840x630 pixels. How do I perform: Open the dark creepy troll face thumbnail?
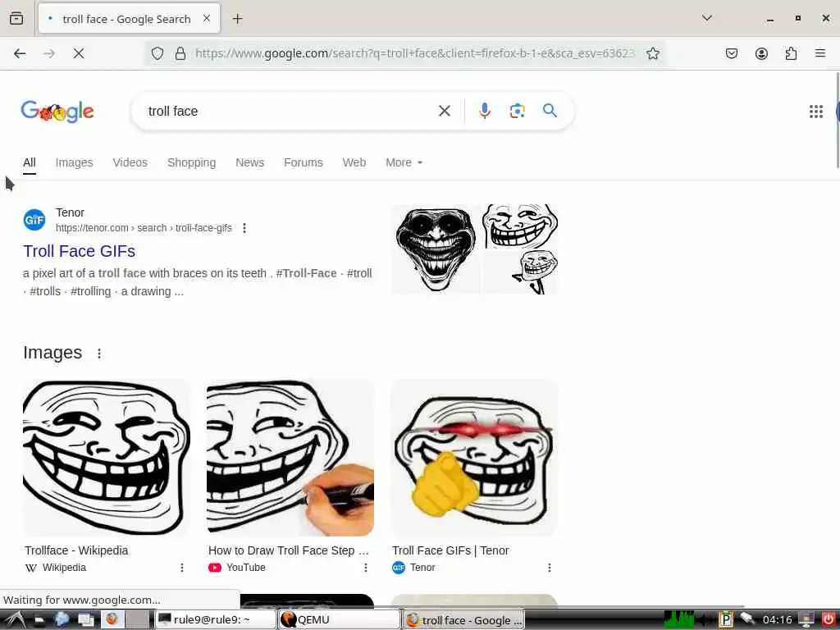pos(436,249)
